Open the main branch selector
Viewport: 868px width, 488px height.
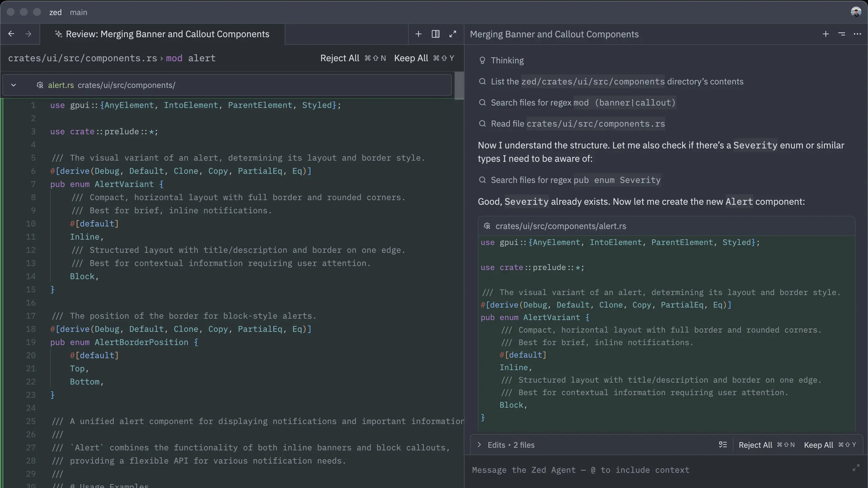click(78, 13)
